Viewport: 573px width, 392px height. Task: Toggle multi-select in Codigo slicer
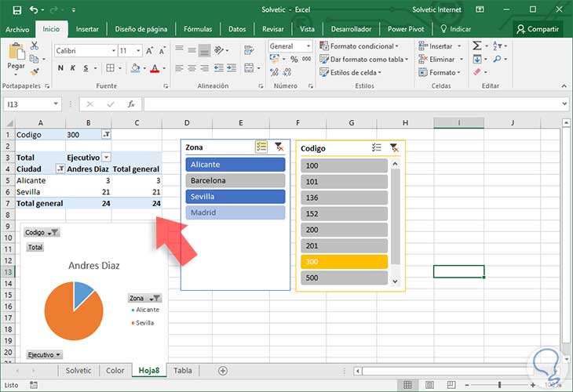(377, 147)
